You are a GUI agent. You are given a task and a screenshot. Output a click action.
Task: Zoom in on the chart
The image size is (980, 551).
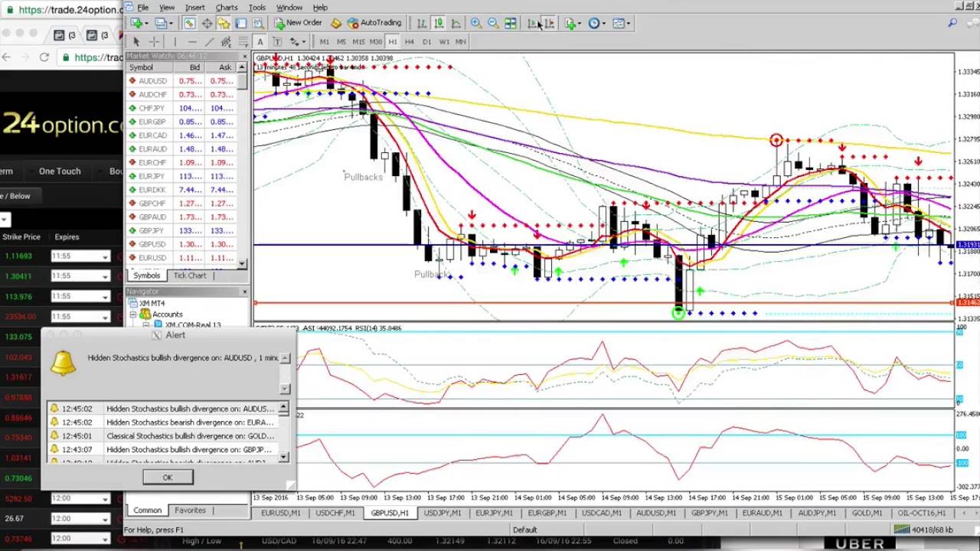click(x=476, y=23)
